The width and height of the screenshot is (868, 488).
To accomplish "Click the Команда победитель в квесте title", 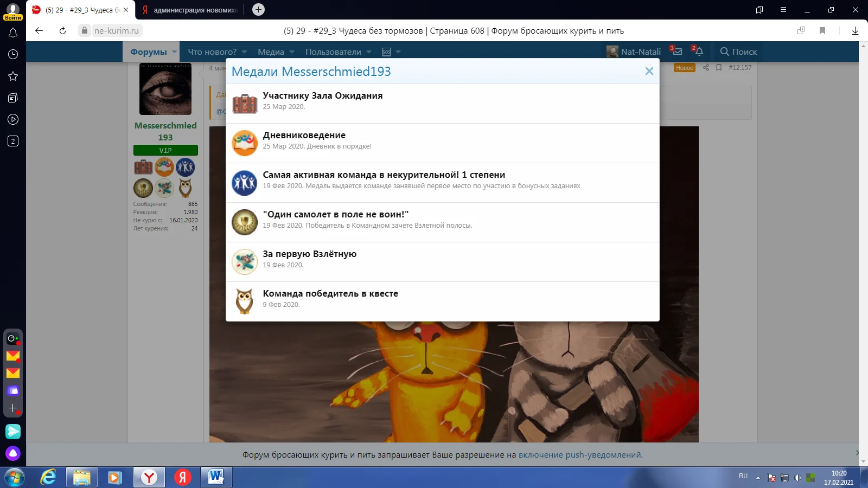I will [330, 293].
